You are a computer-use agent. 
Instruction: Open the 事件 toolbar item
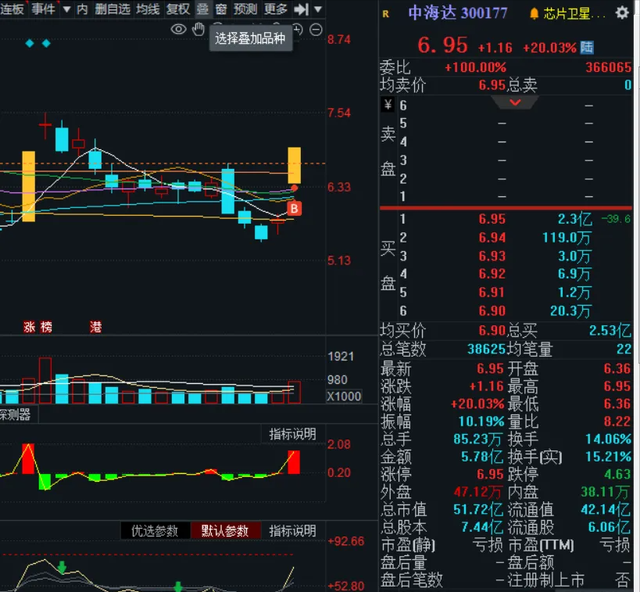point(43,9)
